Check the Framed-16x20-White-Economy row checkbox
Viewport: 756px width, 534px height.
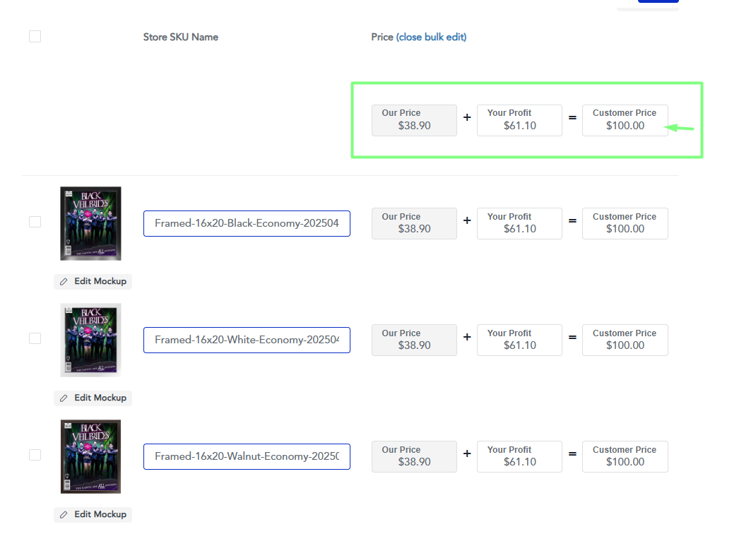point(35,338)
